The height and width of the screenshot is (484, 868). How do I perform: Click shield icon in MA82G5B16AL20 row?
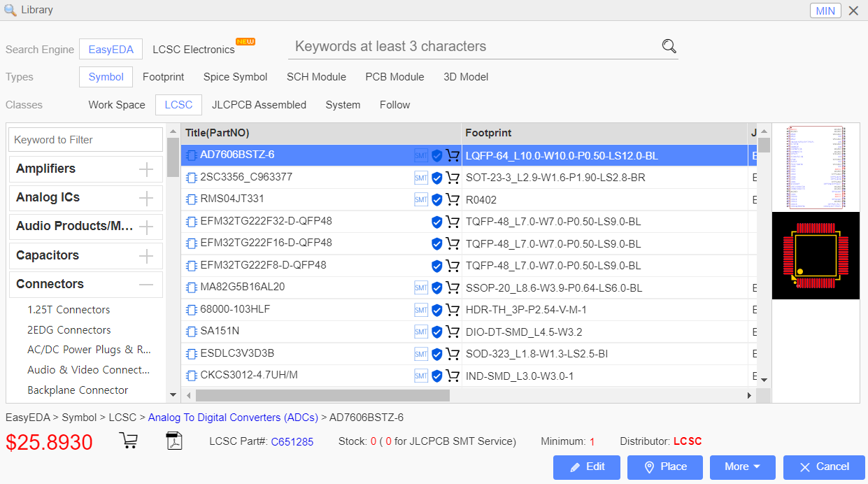click(x=437, y=287)
